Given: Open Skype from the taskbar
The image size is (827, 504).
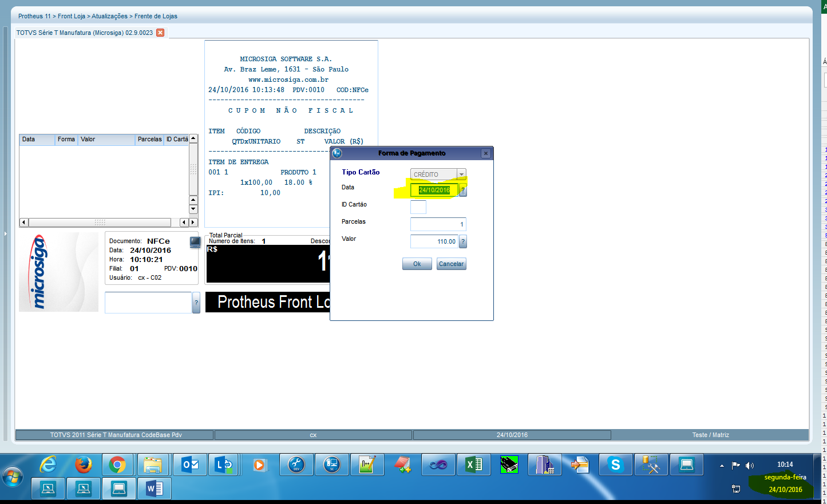Looking at the screenshot, I should [616, 465].
